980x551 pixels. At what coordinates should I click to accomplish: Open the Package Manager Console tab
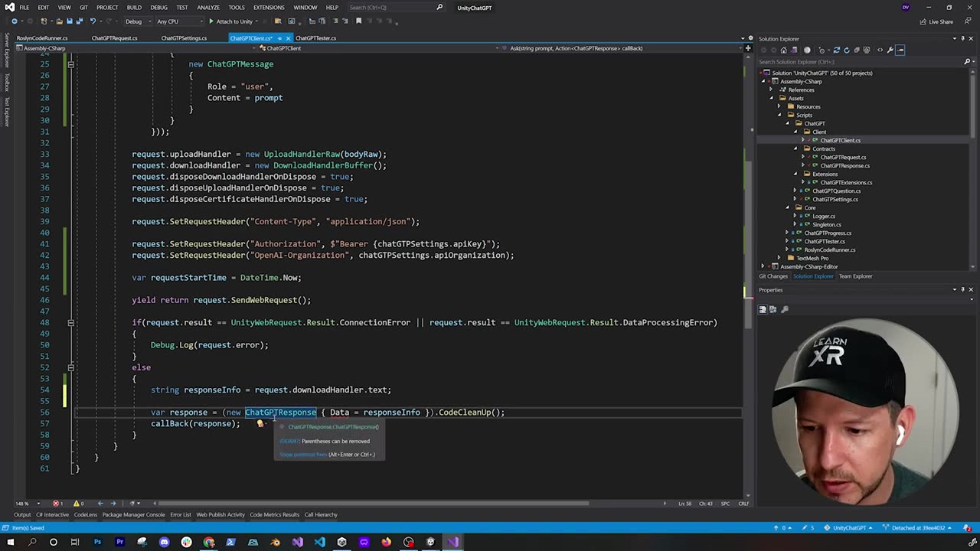click(133, 514)
